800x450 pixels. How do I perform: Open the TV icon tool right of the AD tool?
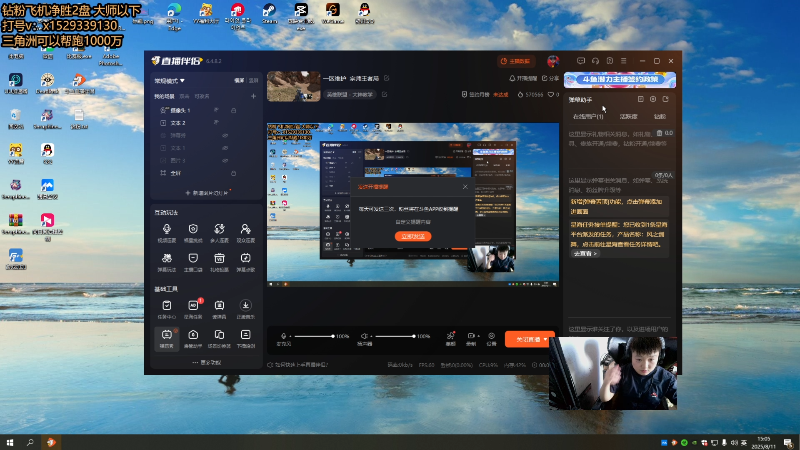pos(219,309)
